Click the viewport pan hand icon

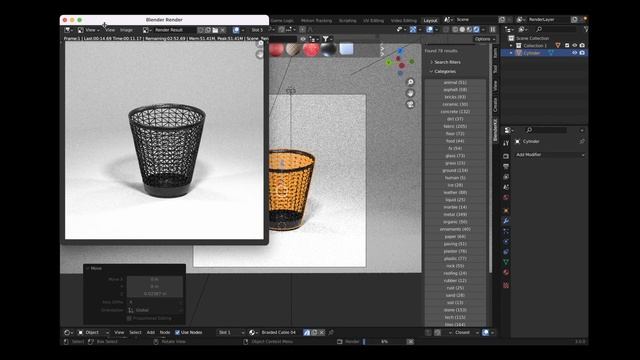click(x=410, y=93)
